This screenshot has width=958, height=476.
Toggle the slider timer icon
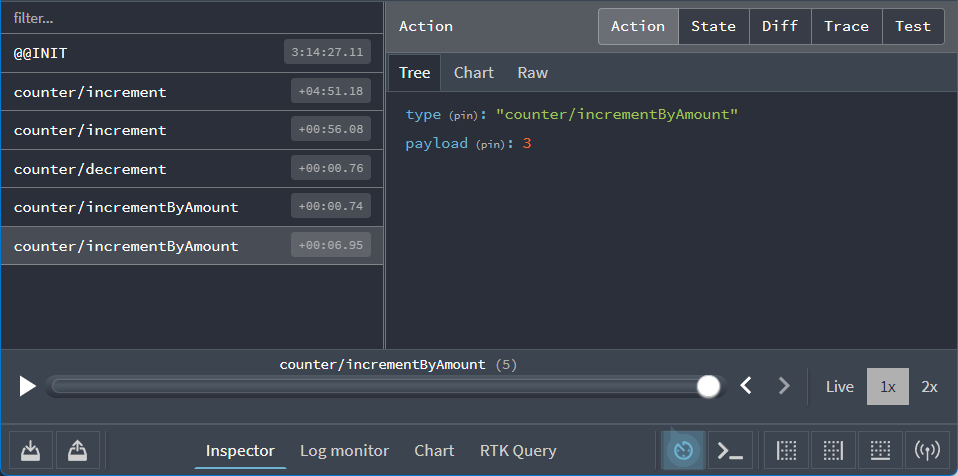[x=684, y=451]
